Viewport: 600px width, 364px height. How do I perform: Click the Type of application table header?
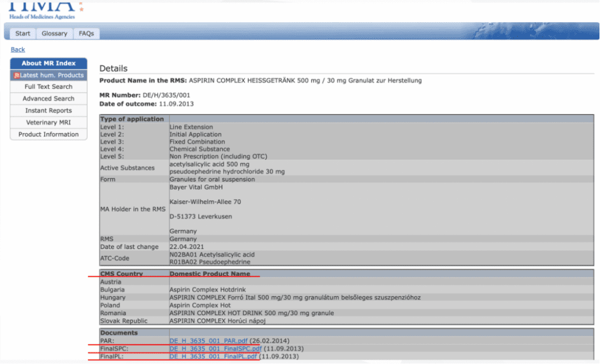coord(132,119)
